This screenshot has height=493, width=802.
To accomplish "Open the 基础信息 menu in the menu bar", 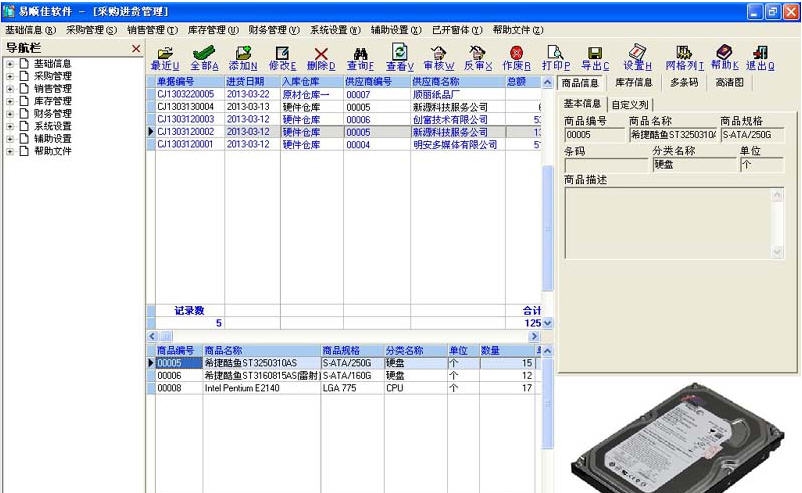I will pos(30,30).
